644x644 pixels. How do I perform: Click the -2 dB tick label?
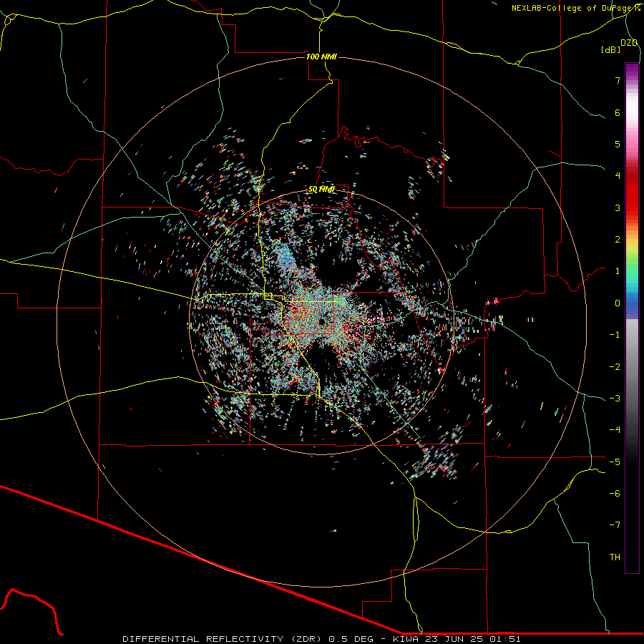[615, 366]
